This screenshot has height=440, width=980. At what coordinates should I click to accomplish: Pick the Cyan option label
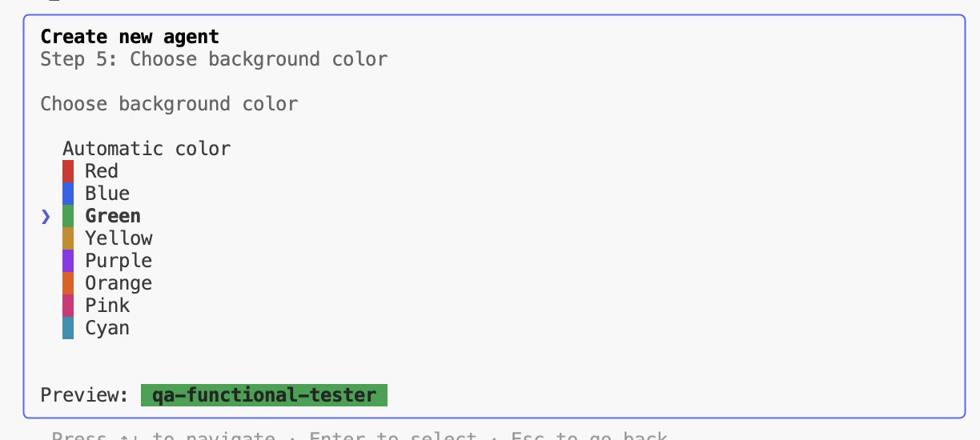pos(107,328)
